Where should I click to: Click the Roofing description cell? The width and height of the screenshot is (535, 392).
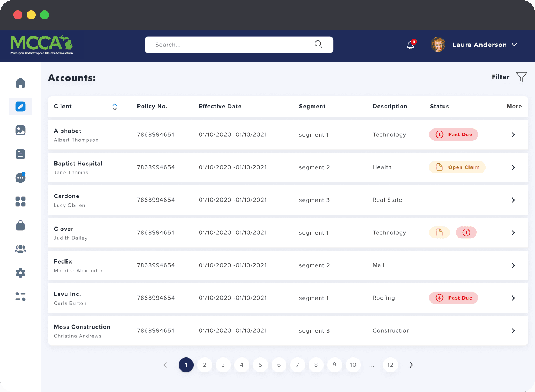click(x=384, y=298)
